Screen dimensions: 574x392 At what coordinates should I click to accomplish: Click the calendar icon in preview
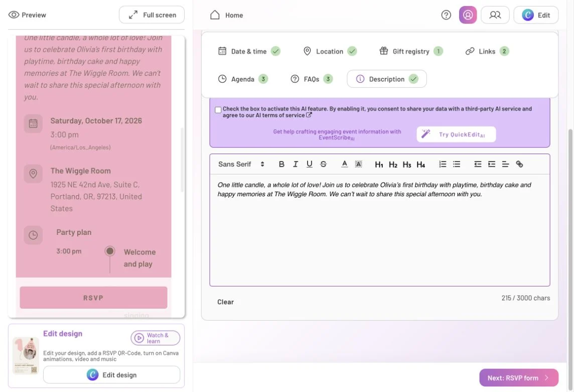tap(33, 123)
